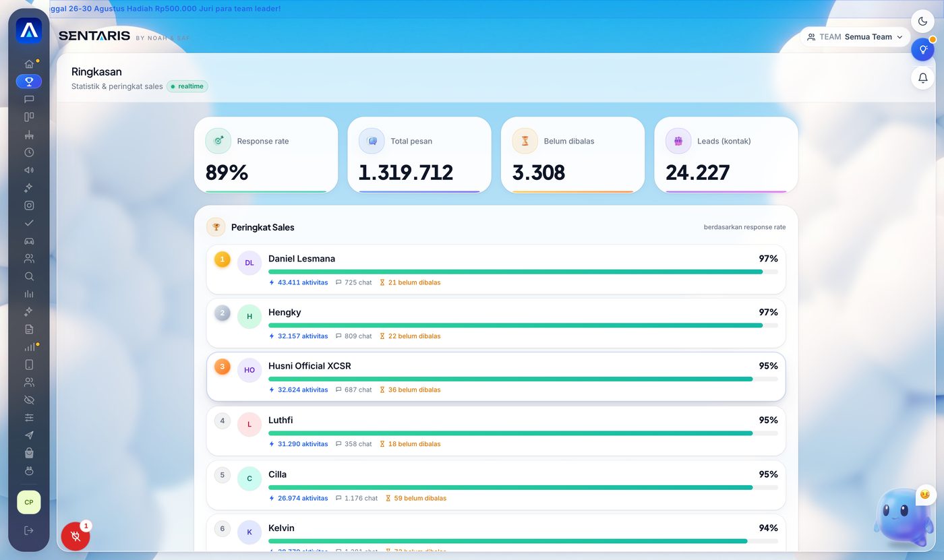Open the Instagram sidebar icon
The height and width of the screenshot is (560, 944).
coord(29,206)
